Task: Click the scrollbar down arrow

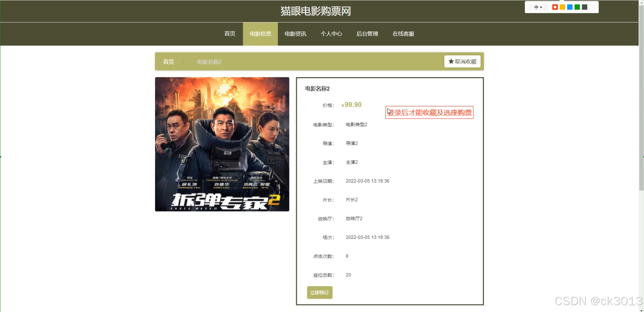Action: click(641, 310)
